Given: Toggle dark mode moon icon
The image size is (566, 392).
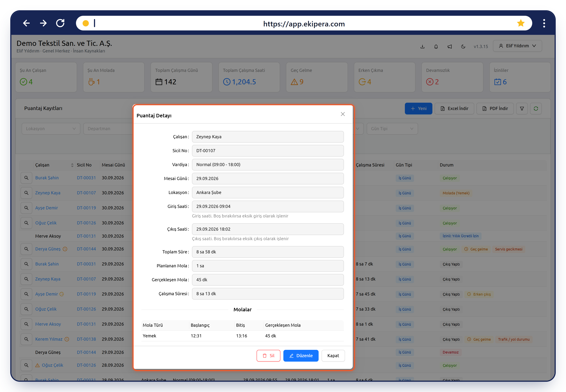Looking at the screenshot, I should point(463,46).
